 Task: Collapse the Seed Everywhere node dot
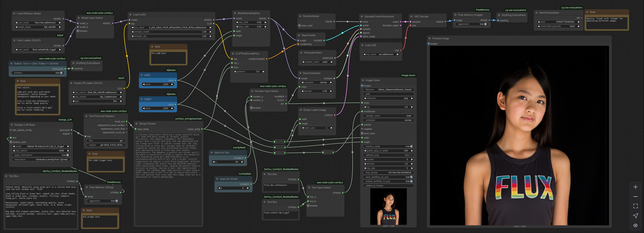click(x=537, y=13)
